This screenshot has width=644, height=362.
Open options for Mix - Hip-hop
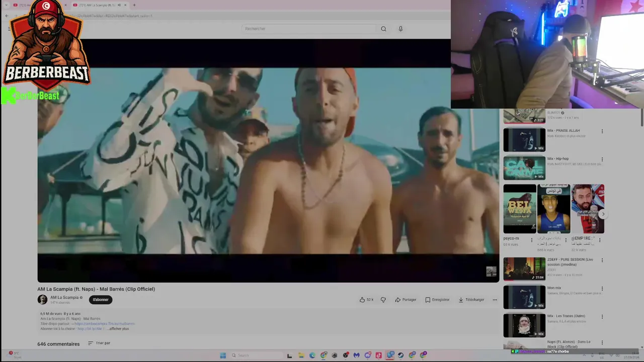[602, 159]
